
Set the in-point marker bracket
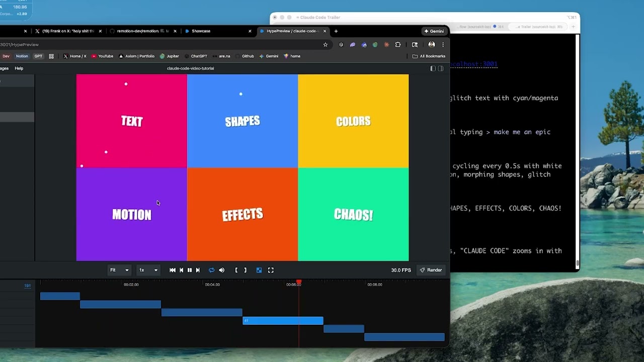[236, 270]
